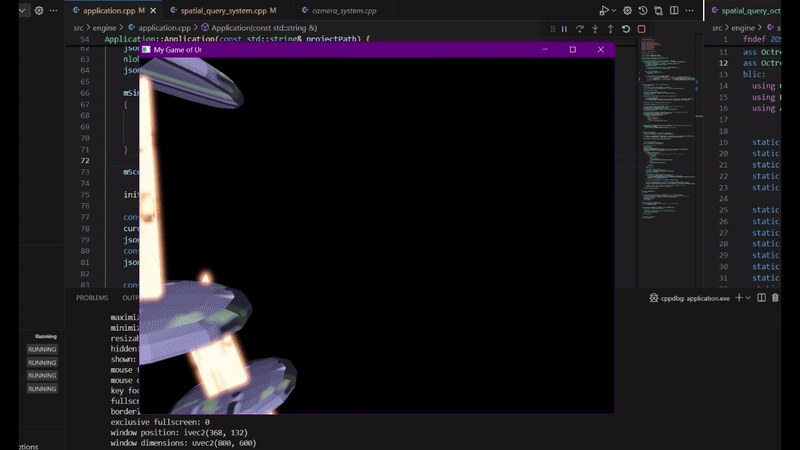Split the editor with the split icon
800x450 pixels.
[674, 10]
